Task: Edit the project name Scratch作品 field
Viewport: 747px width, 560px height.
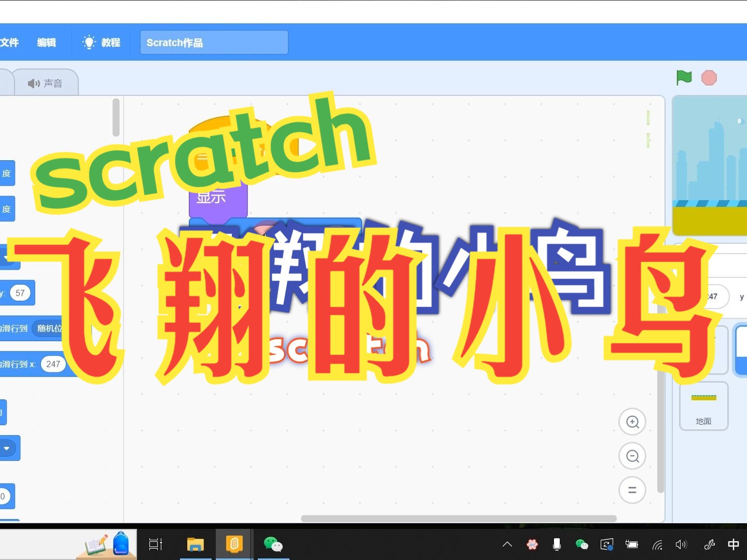Action: point(214,43)
